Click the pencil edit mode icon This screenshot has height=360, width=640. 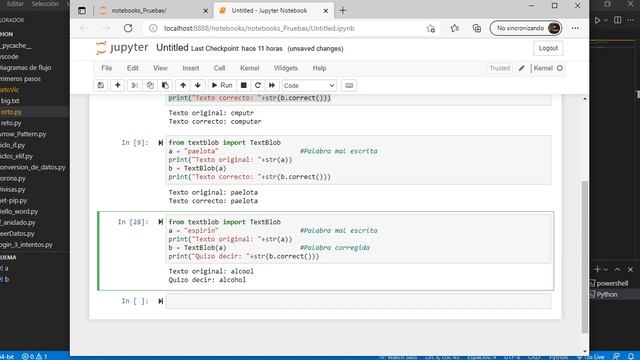click(521, 68)
